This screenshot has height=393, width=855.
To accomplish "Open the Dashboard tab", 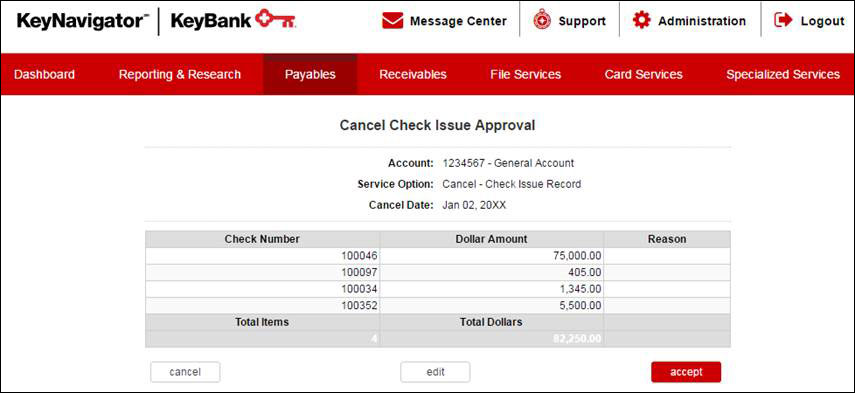I will click(44, 74).
